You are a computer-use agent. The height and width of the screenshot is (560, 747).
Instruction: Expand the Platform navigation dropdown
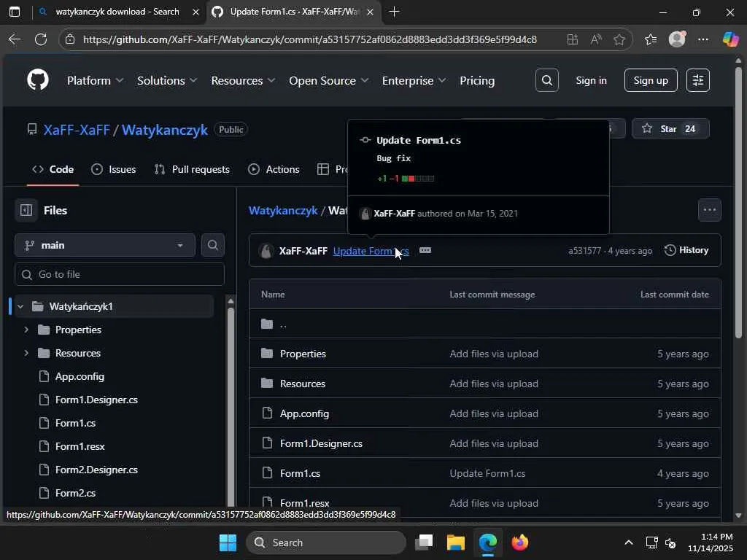coord(96,80)
